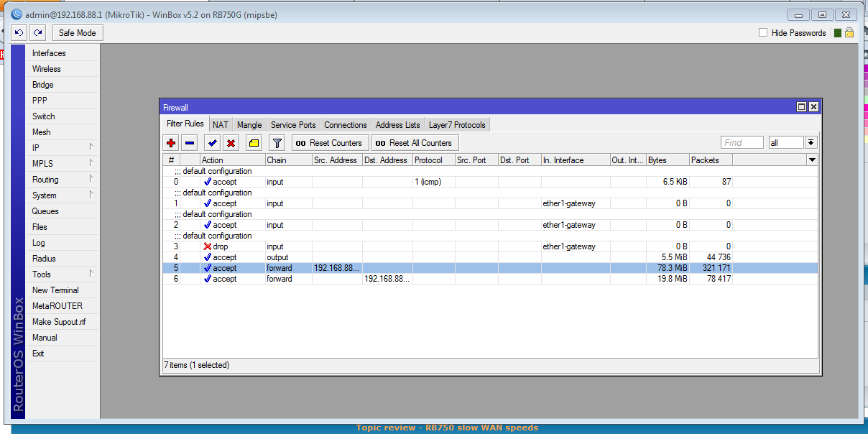Disable the rule with the red X icon

tap(231, 143)
